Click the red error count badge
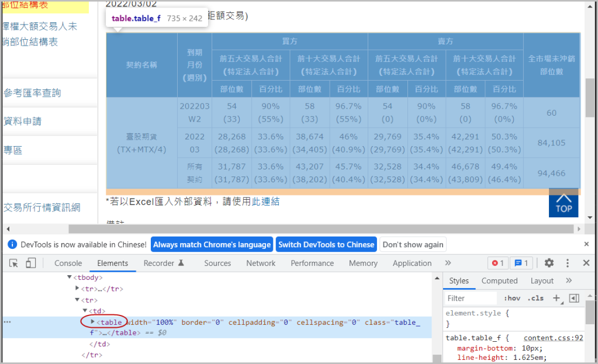The height and width of the screenshot is (364, 598). click(x=497, y=264)
